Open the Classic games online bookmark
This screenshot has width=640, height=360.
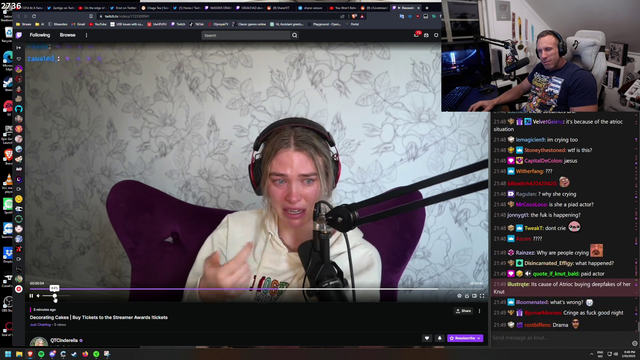[249, 24]
